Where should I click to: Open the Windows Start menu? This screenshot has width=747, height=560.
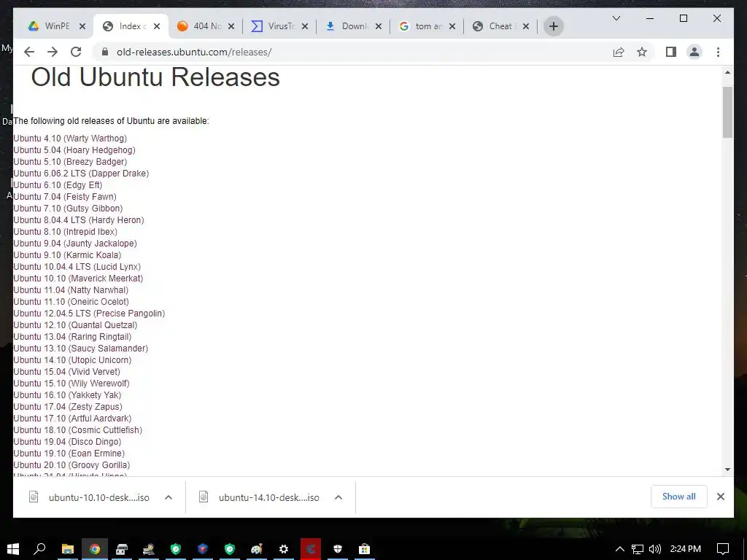tap(13, 549)
